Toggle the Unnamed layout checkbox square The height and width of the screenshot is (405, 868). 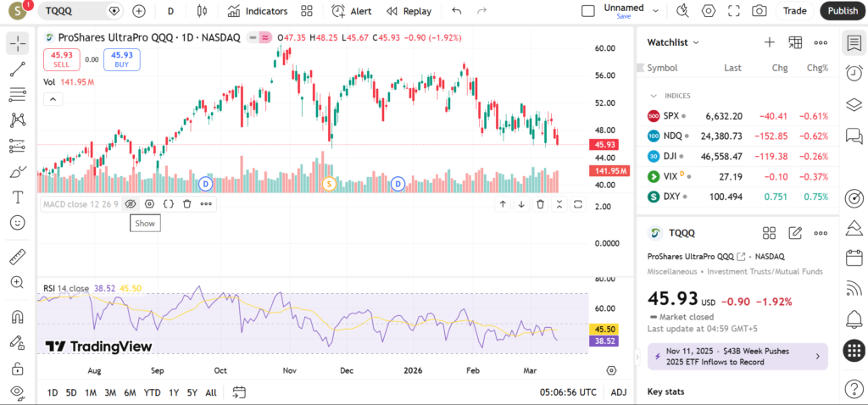click(588, 11)
